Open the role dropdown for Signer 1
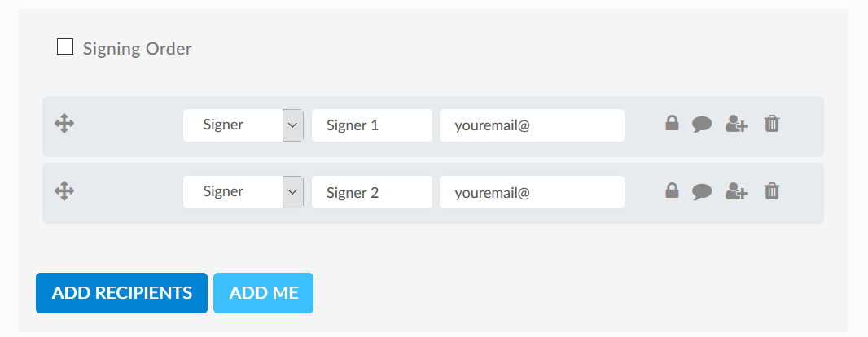 [243, 125]
